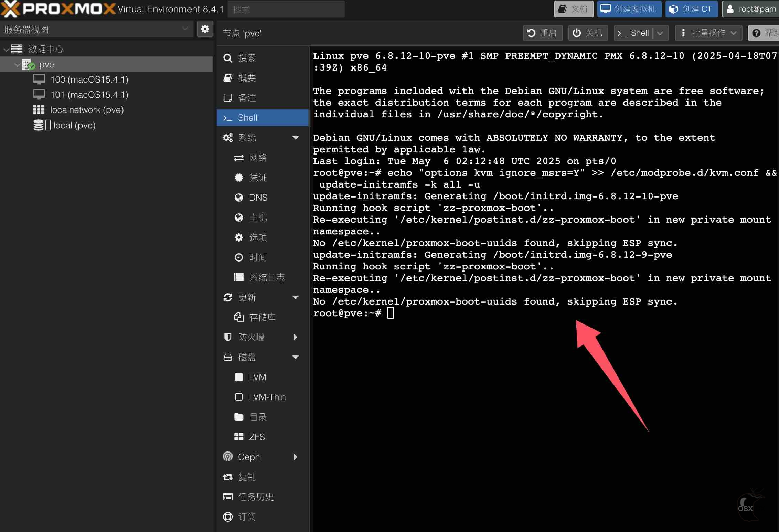Open the 系统日志 syslog page
This screenshot has height=532, width=779.
pos(263,277)
